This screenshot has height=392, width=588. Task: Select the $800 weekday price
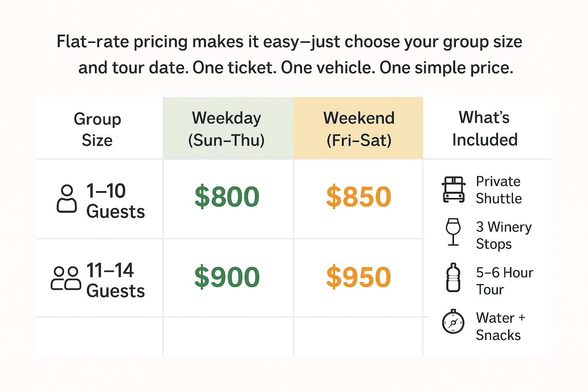point(227,197)
